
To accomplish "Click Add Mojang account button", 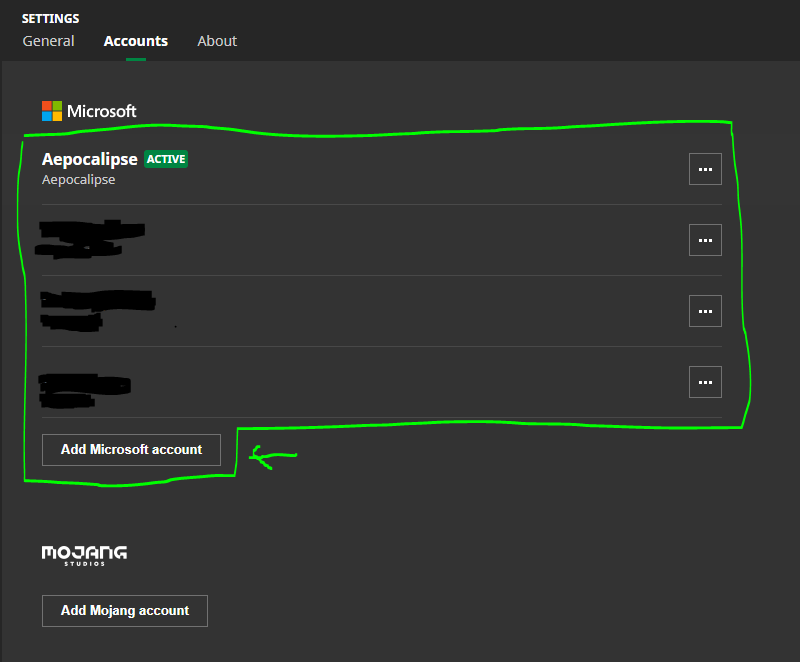I will tap(124, 610).
